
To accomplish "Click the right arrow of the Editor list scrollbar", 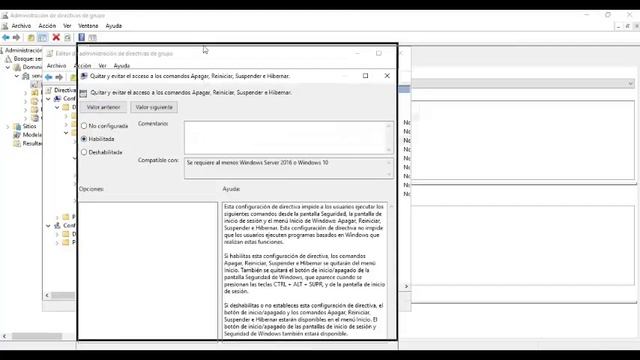I will (406, 287).
